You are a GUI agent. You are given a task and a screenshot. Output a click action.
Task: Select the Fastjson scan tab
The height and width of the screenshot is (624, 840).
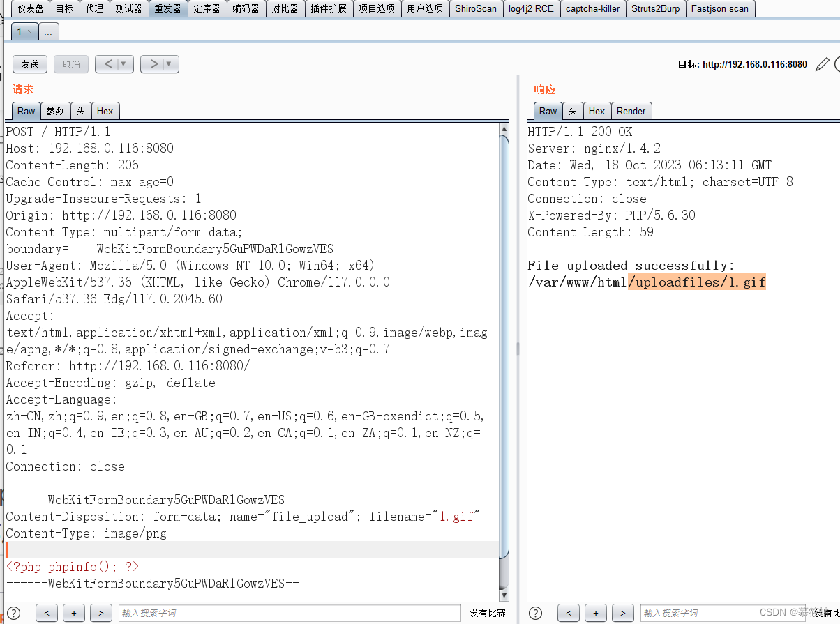[x=720, y=8]
